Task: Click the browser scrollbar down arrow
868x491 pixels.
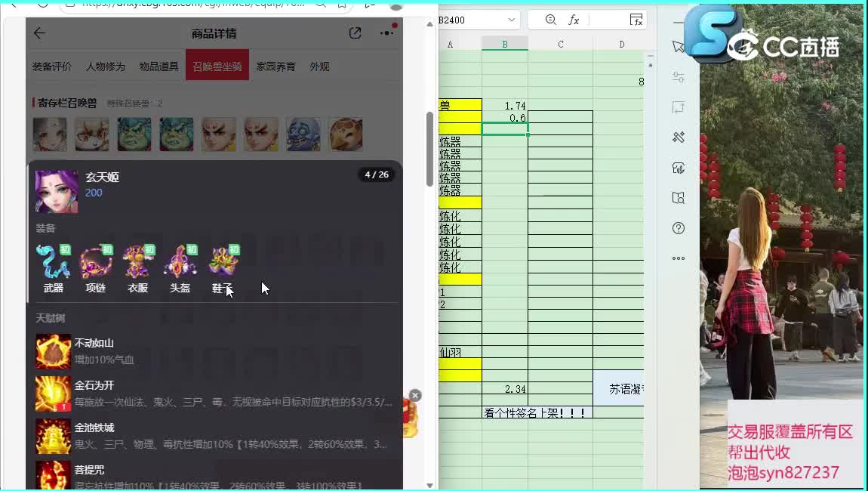Action: [429, 486]
